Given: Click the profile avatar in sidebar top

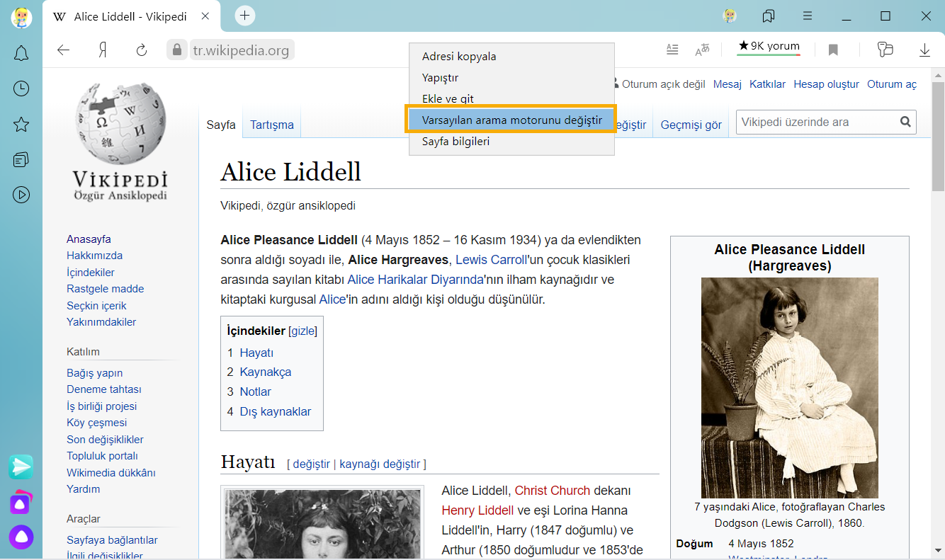Looking at the screenshot, I should 21,17.
